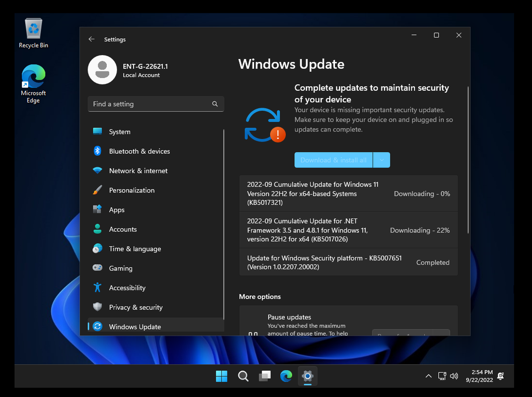Screen dimensions: 532x397
Task: Click the sidebar navigation scrollbar
Action: (x=224, y=224)
